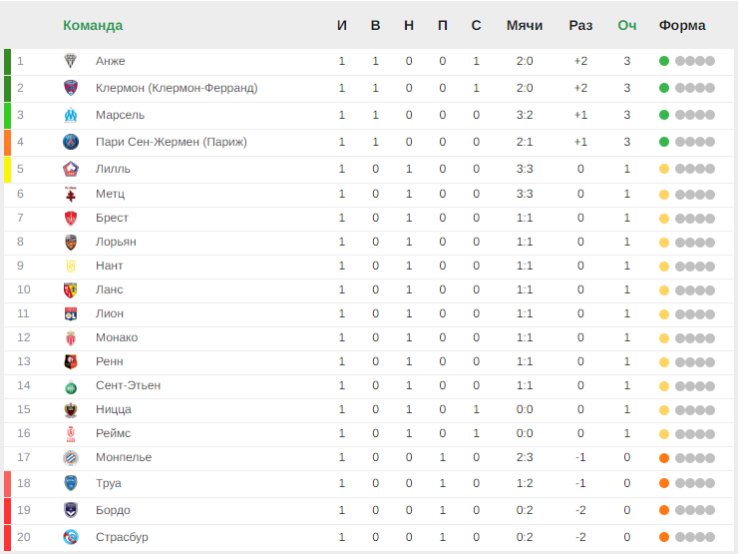Open the Бордо club crest
This screenshot has width=740, height=554.
(x=70, y=510)
